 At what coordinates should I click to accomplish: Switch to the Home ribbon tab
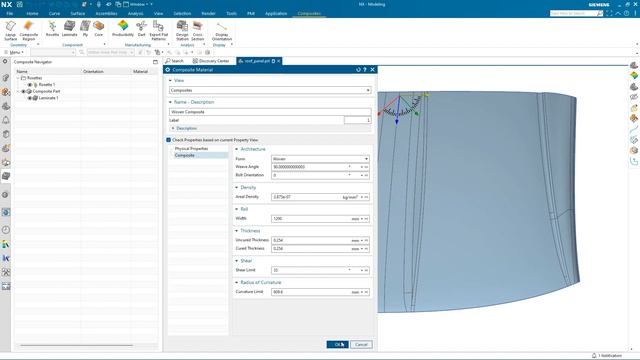32,13
